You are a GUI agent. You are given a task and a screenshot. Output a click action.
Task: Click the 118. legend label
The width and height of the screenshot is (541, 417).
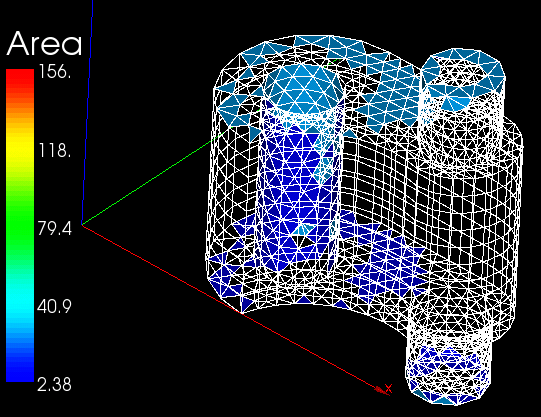(x=55, y=150)
